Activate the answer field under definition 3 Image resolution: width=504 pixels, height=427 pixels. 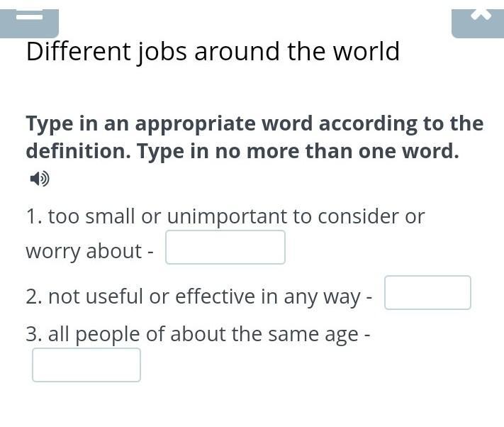tap(86, 365)
